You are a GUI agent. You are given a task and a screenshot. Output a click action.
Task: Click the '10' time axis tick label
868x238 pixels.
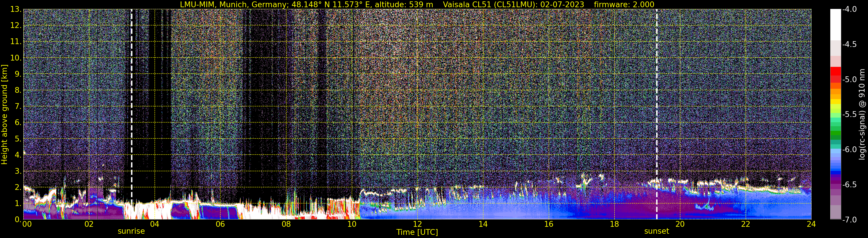(x=352, y=224)
